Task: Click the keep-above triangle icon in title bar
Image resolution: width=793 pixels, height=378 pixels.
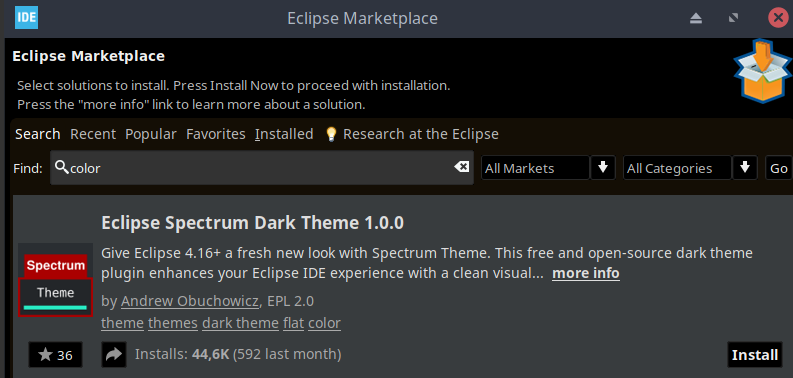Action: click(x=696, y=18)
